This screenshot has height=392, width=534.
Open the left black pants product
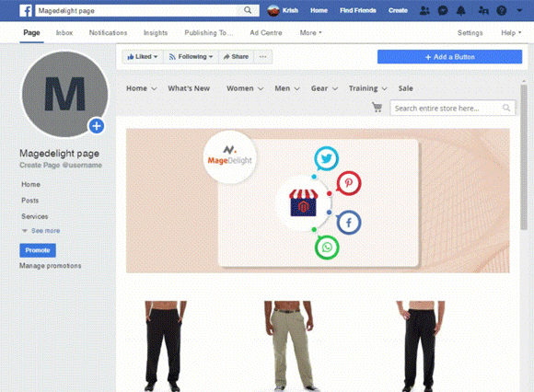pyautogui.click(x=165, y=346)
